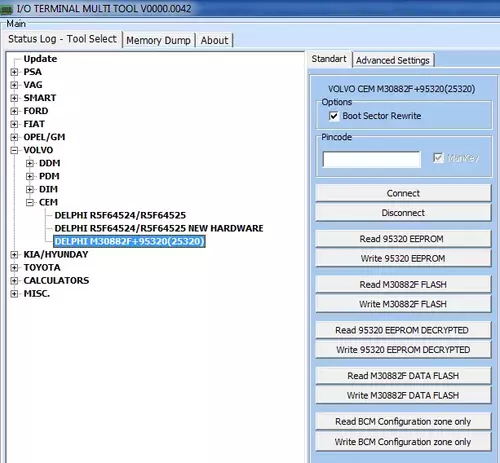500x463 pixels.
Task: Click Write M30882F FLASH button
Action: pyautogui.click(x=403, y=304)
